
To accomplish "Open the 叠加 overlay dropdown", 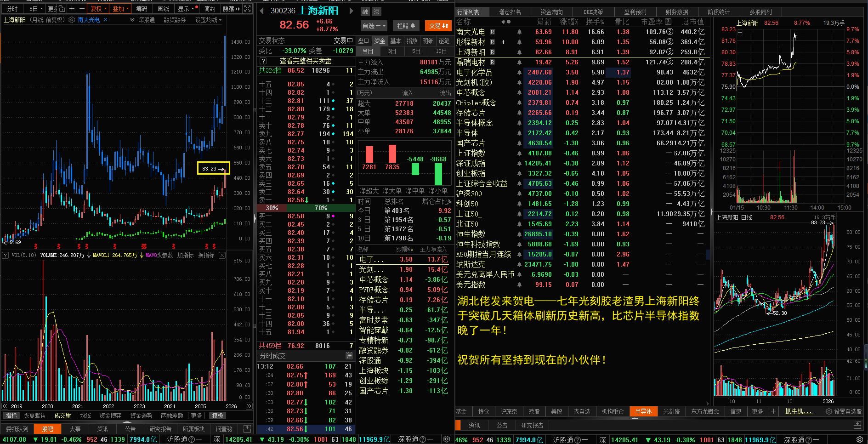I will point(121,9).
